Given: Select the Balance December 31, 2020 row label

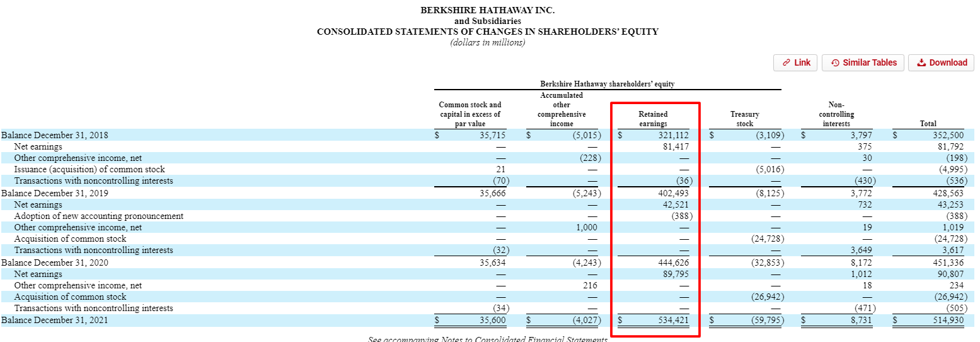Looking at the screenshot, I should pyautogui.click(x=55, y=262).
